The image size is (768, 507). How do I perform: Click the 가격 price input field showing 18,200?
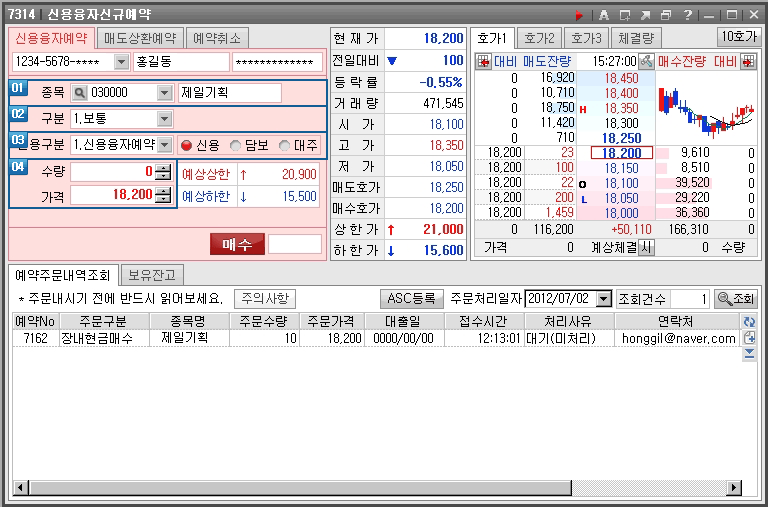[x=113, y=195]
